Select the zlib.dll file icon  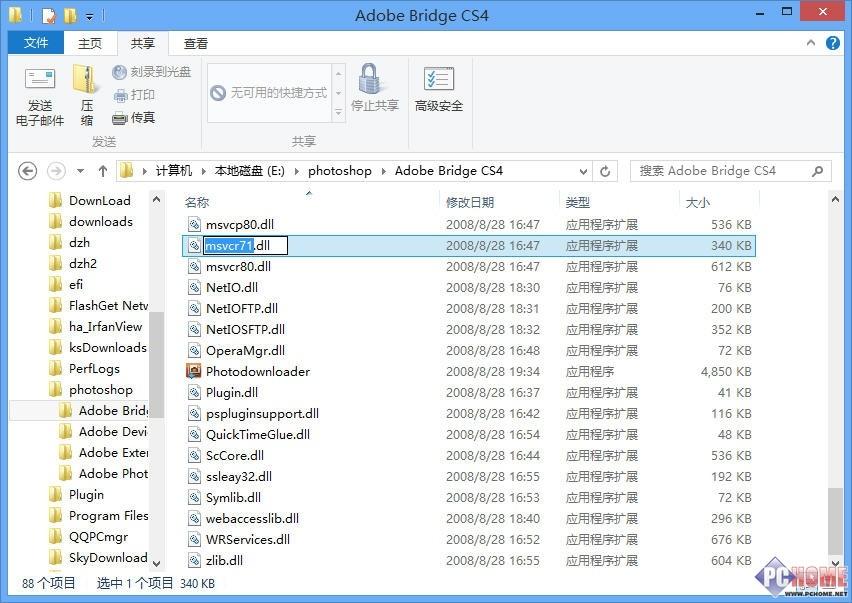tap(195, 561)
